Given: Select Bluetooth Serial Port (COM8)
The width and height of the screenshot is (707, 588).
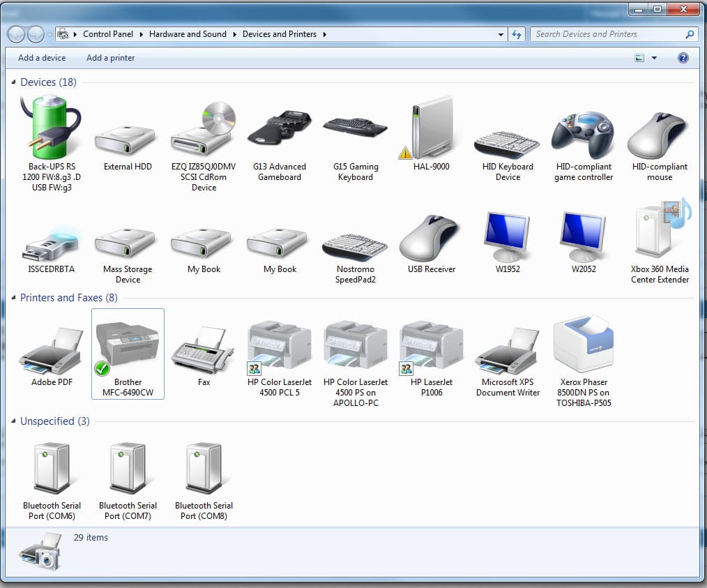Looking at the screenshot, I should tap(204, 481).
